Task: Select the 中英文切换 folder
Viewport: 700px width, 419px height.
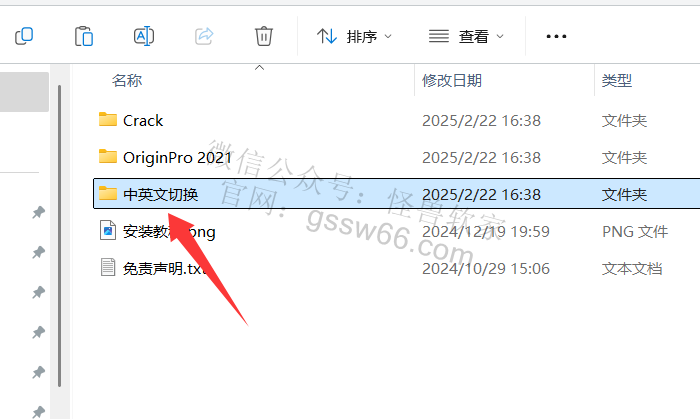Action: (x=396, y=194)
